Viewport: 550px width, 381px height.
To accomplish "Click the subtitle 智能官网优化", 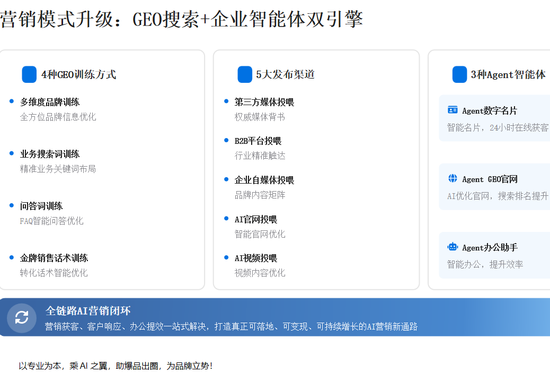I will (260, 234).
